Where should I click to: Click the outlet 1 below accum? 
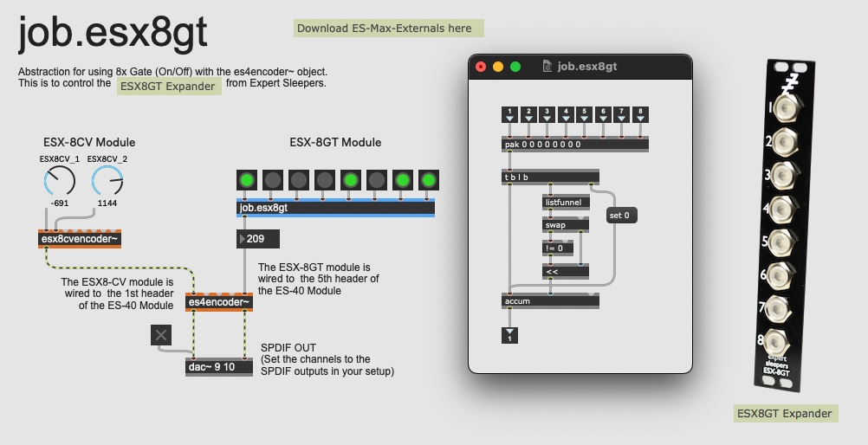[510, 336]
